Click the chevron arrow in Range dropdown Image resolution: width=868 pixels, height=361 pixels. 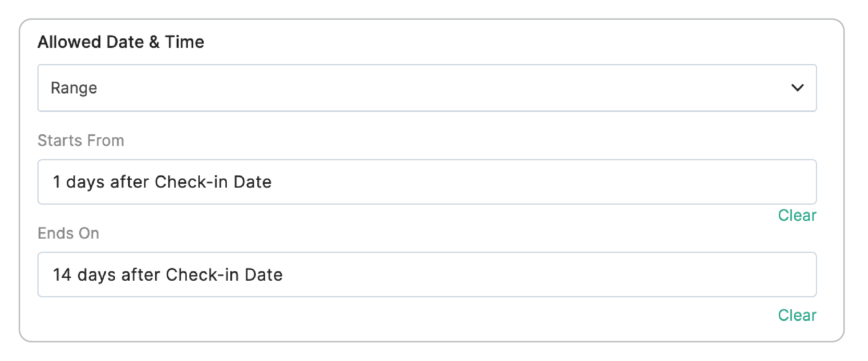(x=797, y=88)
